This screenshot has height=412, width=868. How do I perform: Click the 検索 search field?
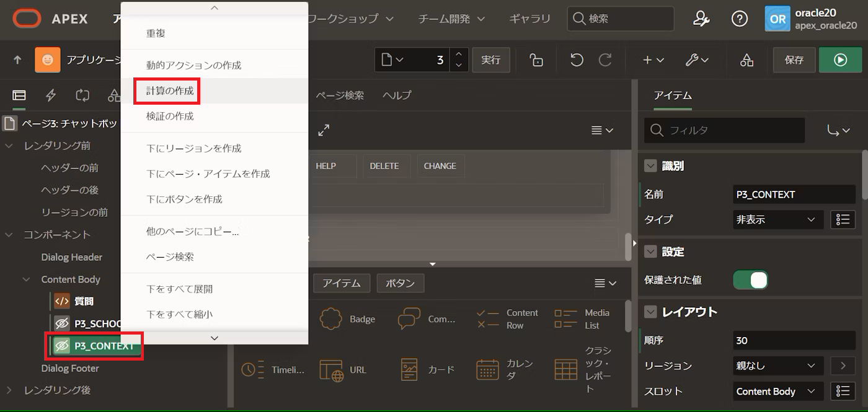(x=620, y=19)
